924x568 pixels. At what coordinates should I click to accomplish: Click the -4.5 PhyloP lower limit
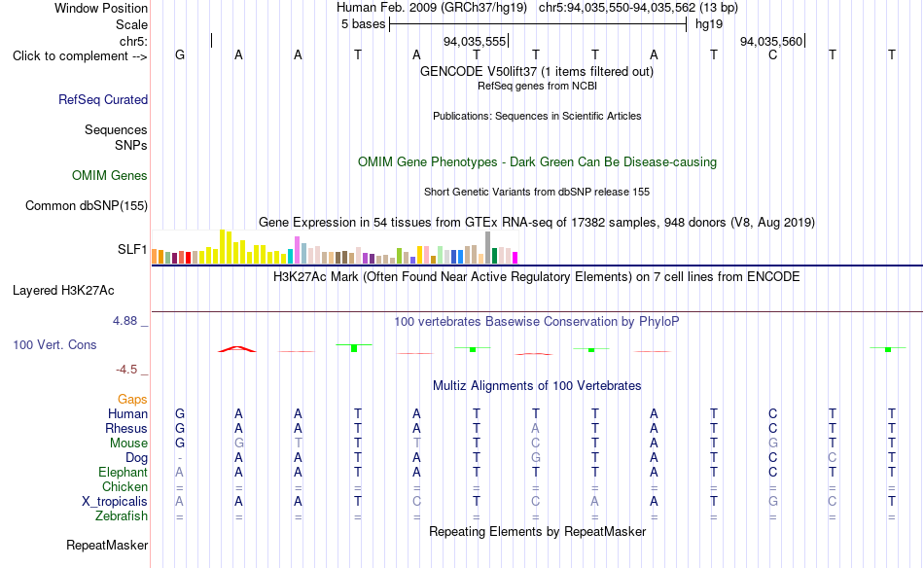coord(126,370)
